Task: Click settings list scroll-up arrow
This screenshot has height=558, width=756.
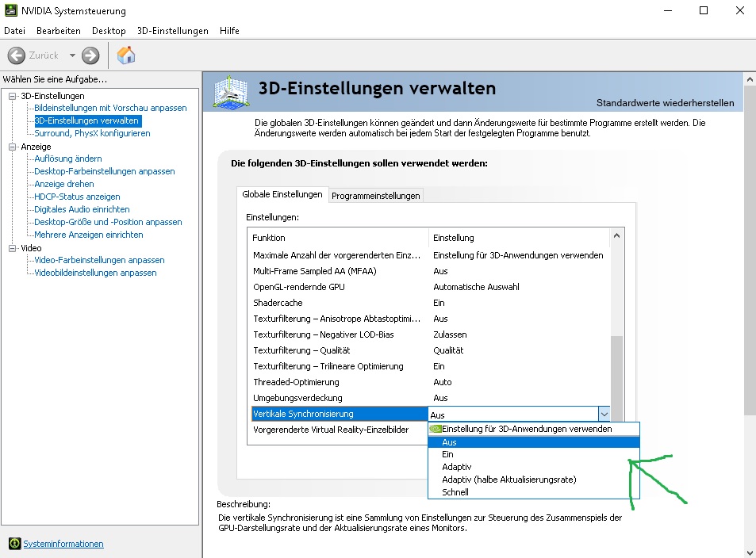Action: point(616,235)
